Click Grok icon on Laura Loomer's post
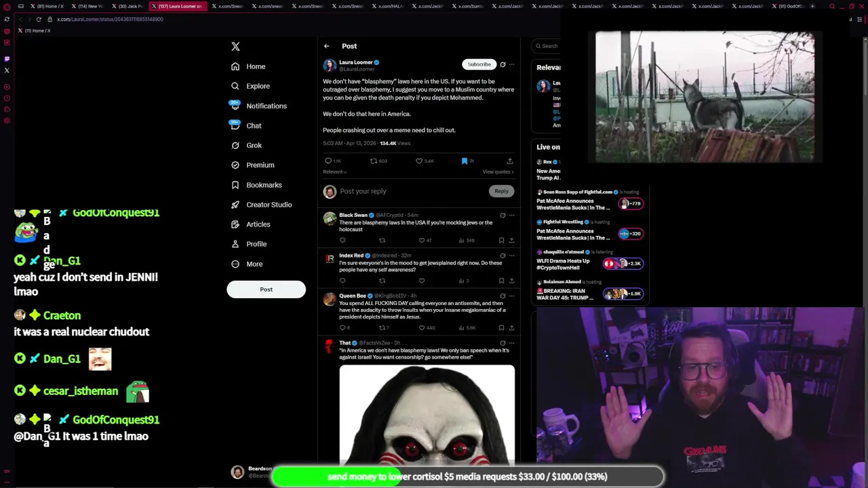The width and height of the screenshot is (868, 488). click(x=502, y=64)
